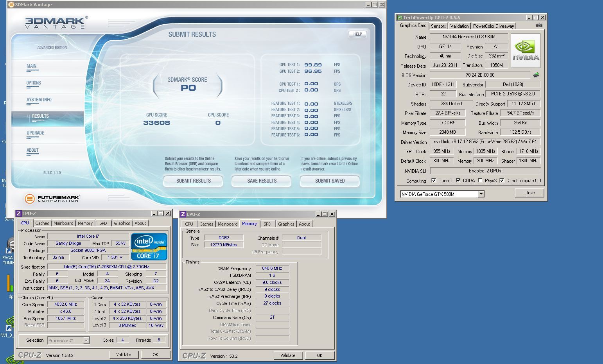Screen dimensions: 603x364
Task: Open About tab in left CPU-Z window
Action: (140, 223)
